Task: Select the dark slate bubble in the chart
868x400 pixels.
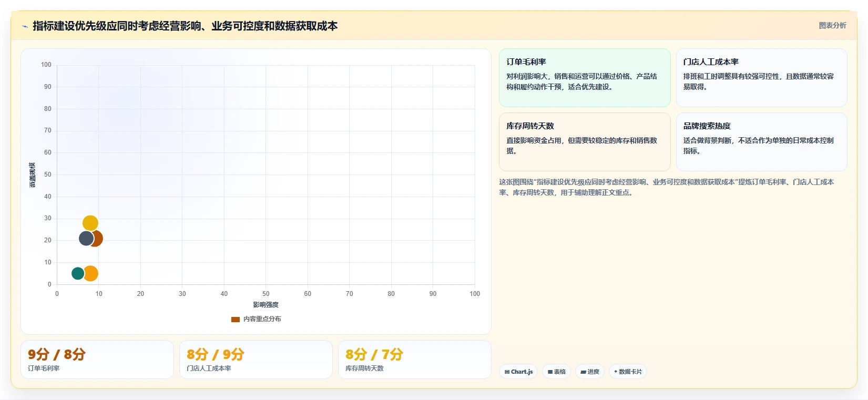Action: coord(86,239)
